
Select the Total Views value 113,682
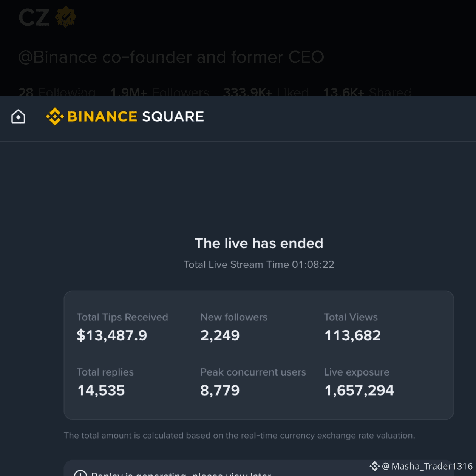click(x=352, y=335)
